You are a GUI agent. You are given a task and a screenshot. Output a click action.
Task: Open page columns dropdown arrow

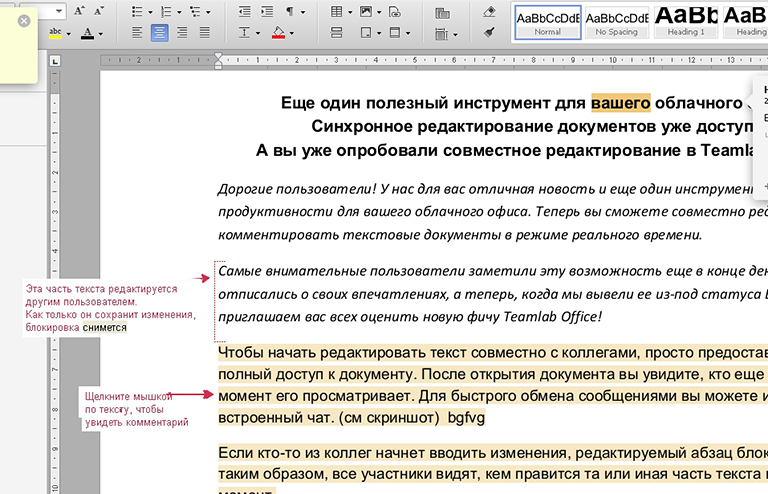pos(456,34)
